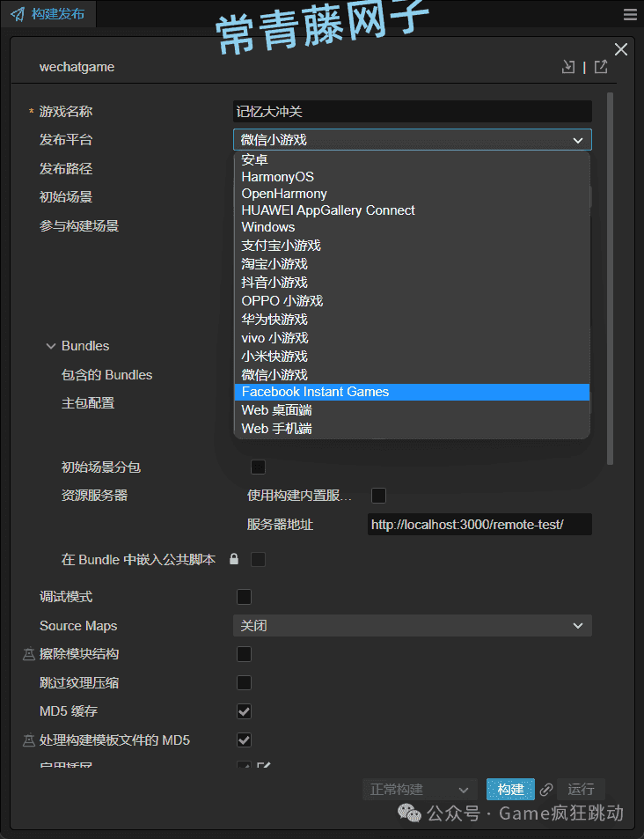The height and width of the screenshot is (839, 644).
Task: Choose Windows in the platform list
Action: click(412, 227)
